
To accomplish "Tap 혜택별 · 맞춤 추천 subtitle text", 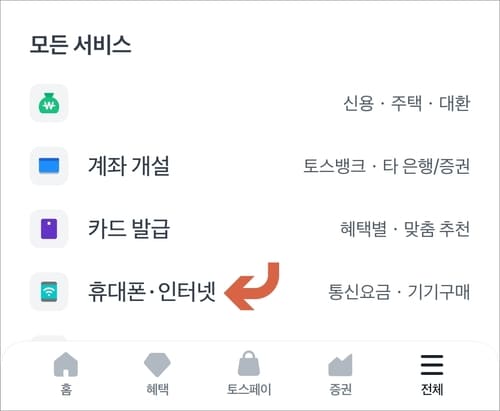I will (x=405, y=229).
